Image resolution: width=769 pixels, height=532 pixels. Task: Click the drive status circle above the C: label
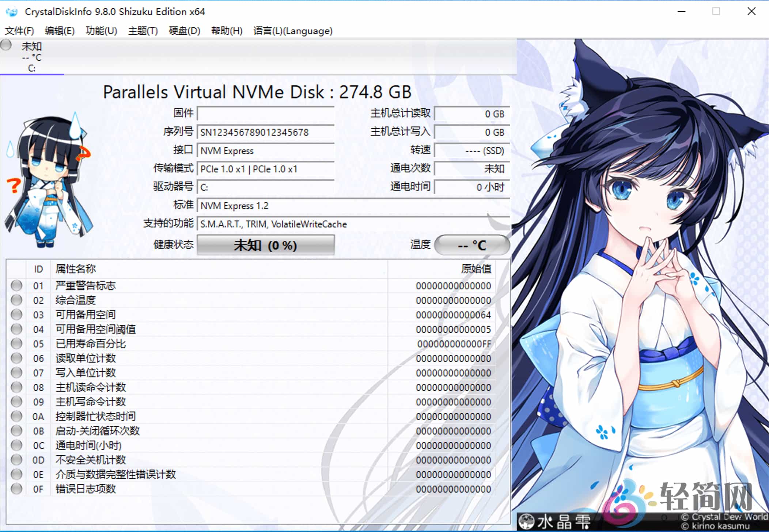pyautogui.click(x=6, y=45)
